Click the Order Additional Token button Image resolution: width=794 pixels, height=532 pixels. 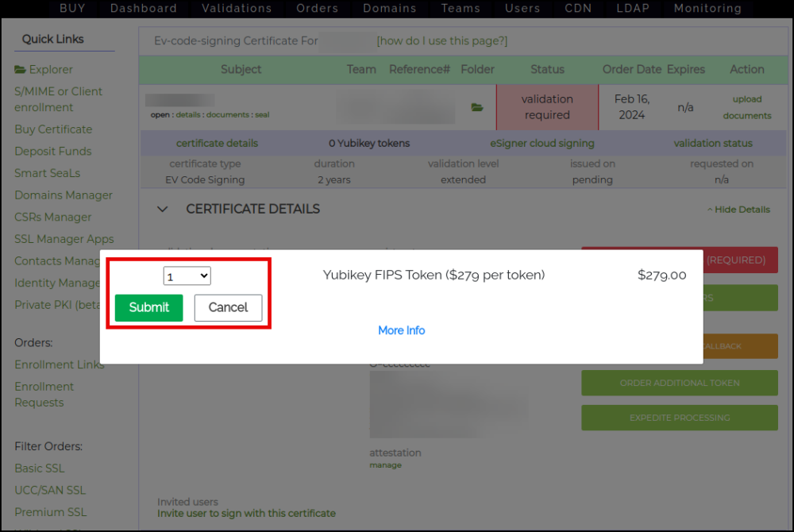pos(679,383)
